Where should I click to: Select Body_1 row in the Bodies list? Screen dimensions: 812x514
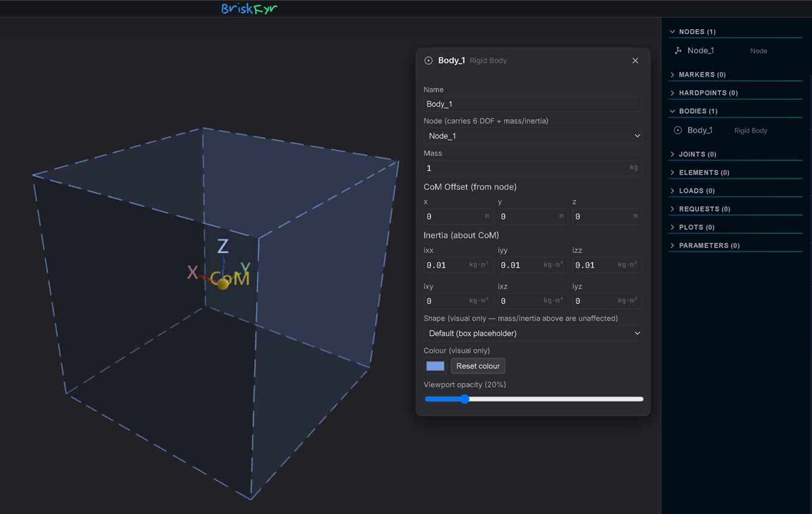(x=735, y=130)
